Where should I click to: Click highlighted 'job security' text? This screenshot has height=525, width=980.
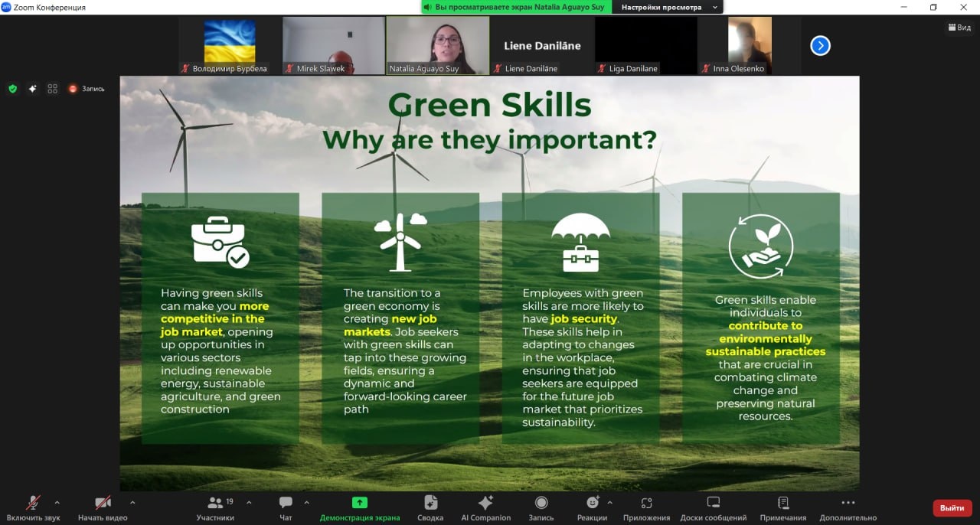pyautogui.click(x=584, y=319)
